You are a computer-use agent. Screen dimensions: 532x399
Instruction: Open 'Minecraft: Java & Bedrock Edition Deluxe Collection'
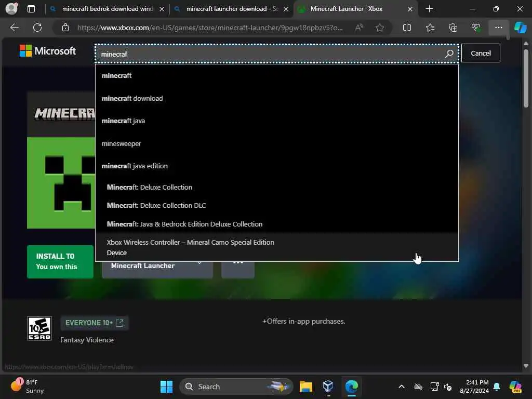pyautogui.click(x=276, y=224)
